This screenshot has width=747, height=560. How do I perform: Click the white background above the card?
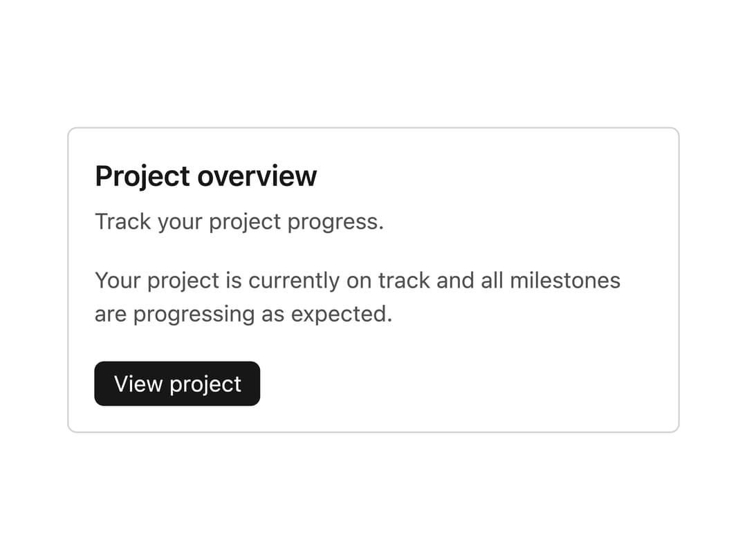(373, 62)
